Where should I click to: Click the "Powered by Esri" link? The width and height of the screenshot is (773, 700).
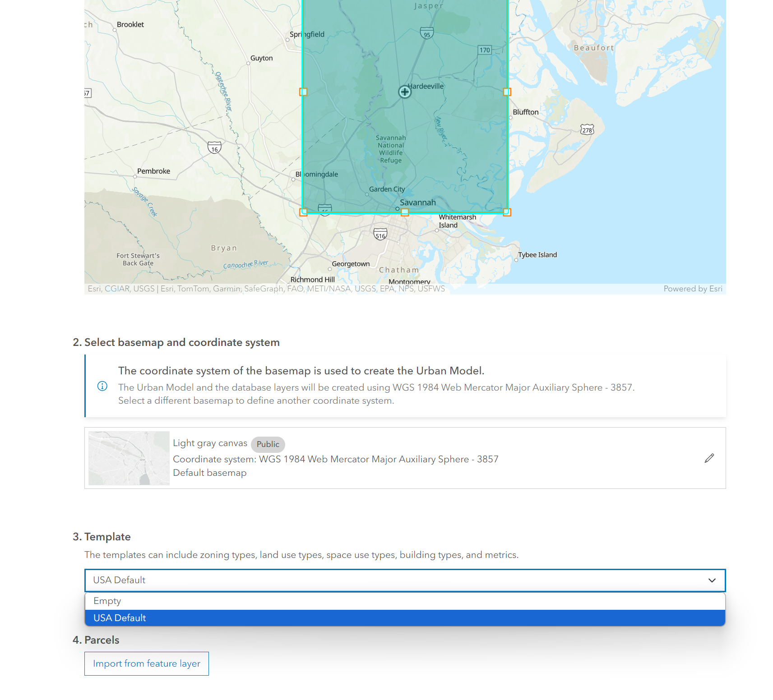click(693, 288)
